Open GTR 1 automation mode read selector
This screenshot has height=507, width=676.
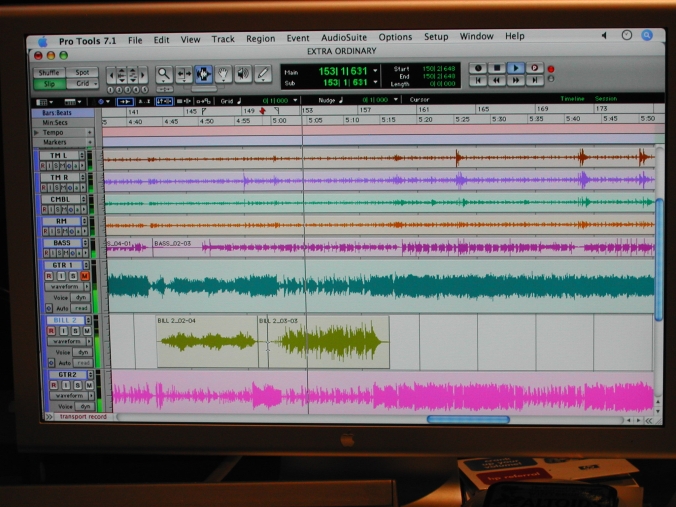pyautogui.click(x=81, y=308)
